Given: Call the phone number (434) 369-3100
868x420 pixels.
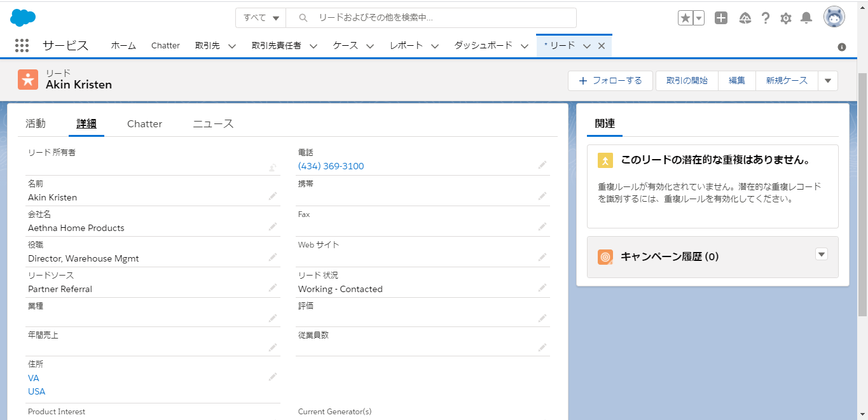Looking at the screenshot, I should coord(331,166).
